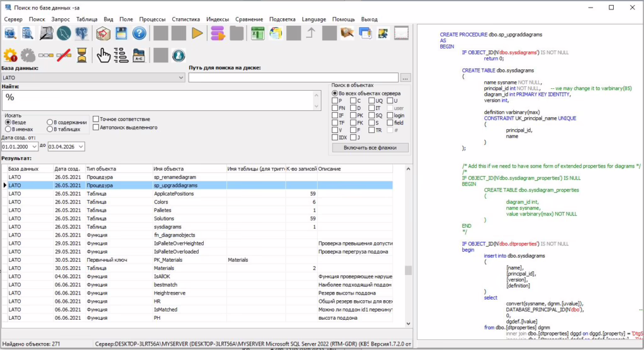Image resolution: width=644 pixels, height=350 pixels.
Task: Sort by the 'Дата созд.' column header
Action: pos(69,169)
